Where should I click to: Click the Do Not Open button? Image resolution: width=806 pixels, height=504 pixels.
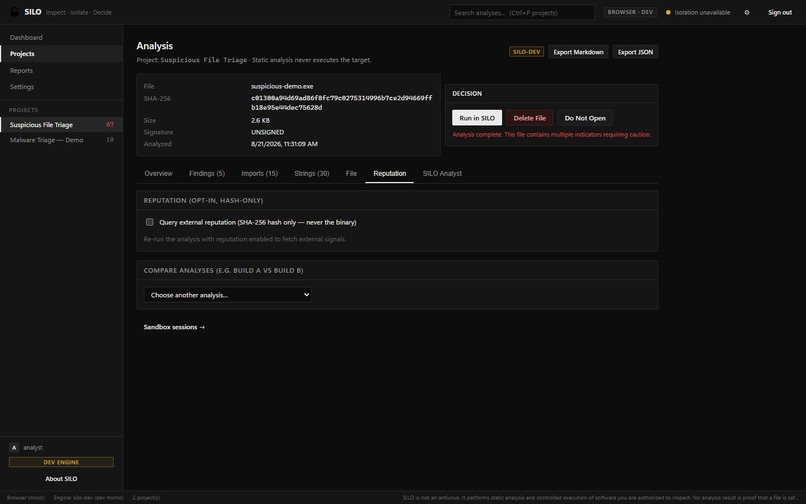click(x=585, y=118)
